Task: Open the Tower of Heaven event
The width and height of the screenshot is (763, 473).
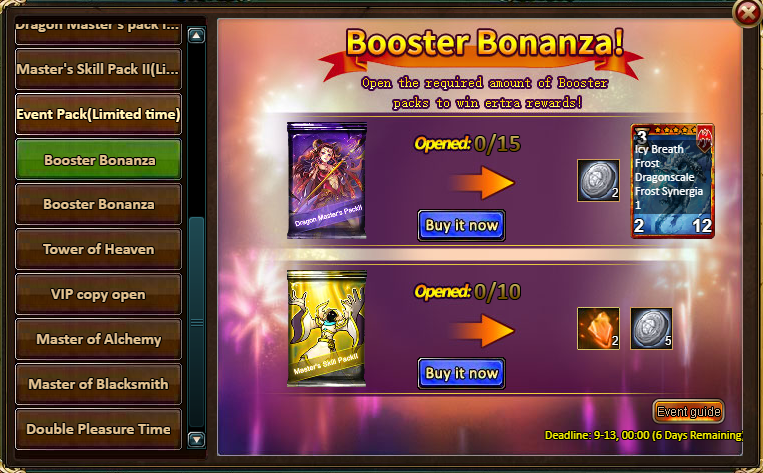Action: point(99,249)
